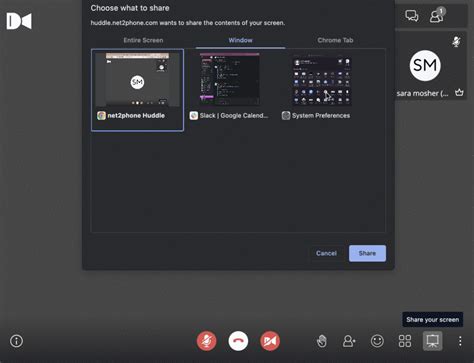Image resolution: width=474 pixels, height=363 pixels.
Task: Open the participants list icon
Action: coord(437,15)
